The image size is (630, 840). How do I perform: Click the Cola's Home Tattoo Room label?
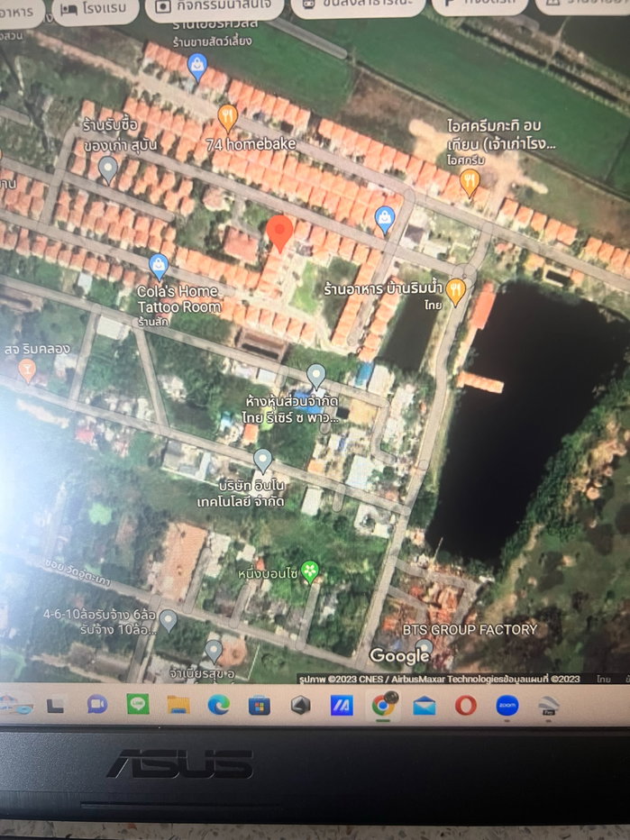pyautogui.click(x=179, y=299)
